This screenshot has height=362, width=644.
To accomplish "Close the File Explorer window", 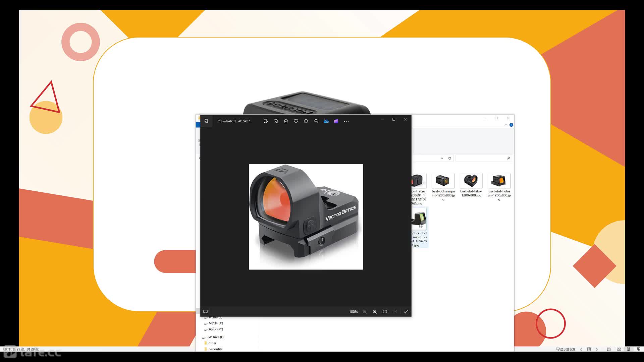I will tap(508, 118).
